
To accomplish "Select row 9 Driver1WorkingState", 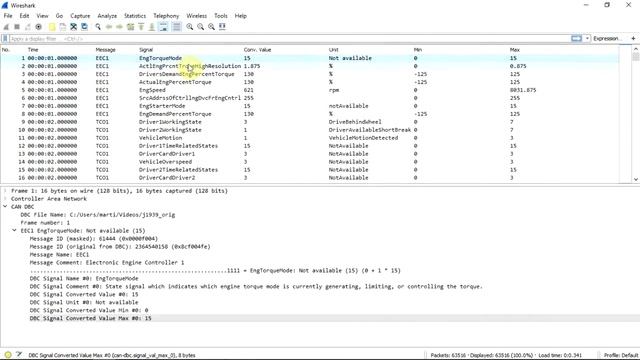I will (x=309, y=122).
